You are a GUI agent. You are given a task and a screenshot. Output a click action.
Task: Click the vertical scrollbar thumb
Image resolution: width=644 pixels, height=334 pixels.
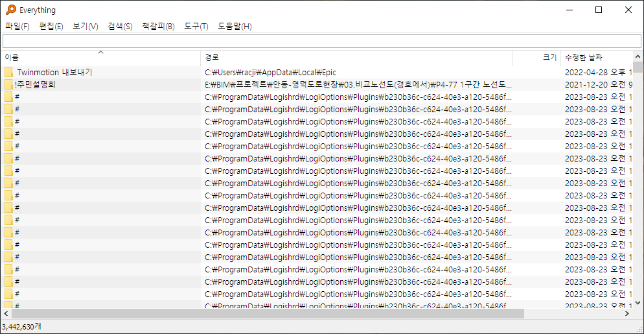pyautogui.click(x=638, y=67)
